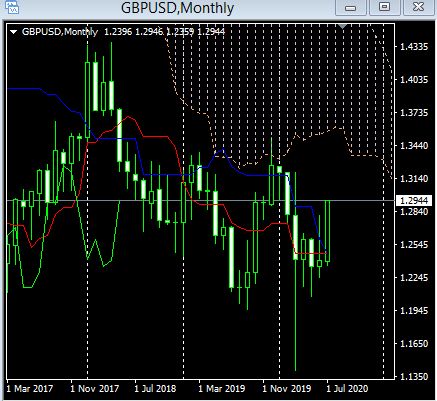Viewport: 437px width, 401px height.
Task: Click the GBPUSD,Monthly title bar text
Action: 177,8
